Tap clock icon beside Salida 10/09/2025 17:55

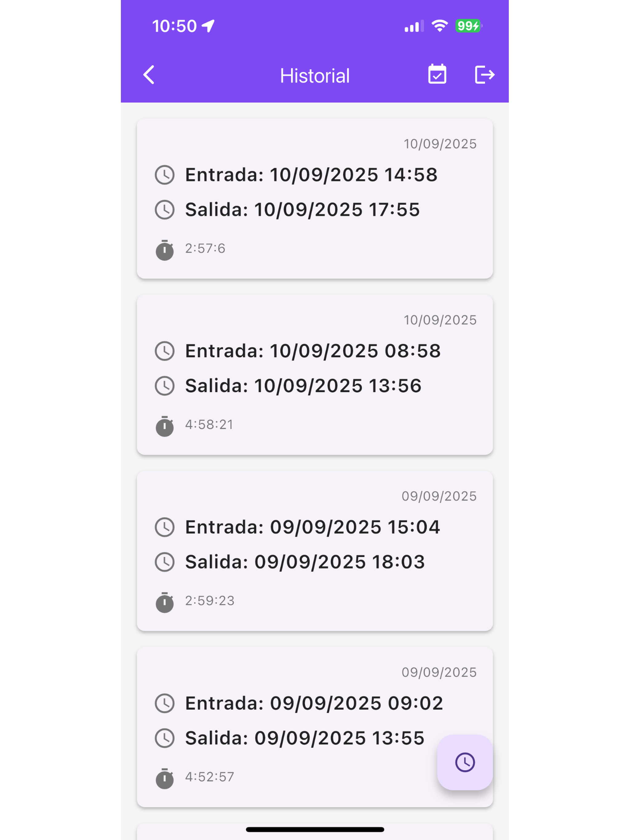(x=165, y=210)
